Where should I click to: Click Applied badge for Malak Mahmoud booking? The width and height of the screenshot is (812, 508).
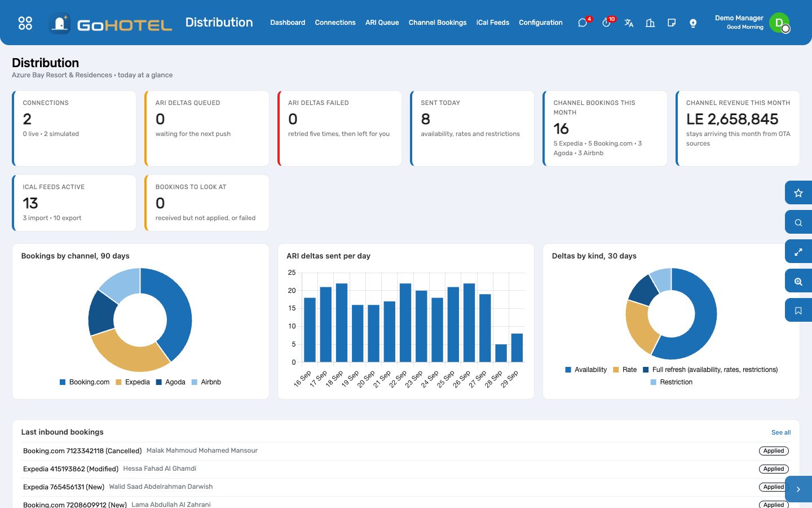(774, 451)
